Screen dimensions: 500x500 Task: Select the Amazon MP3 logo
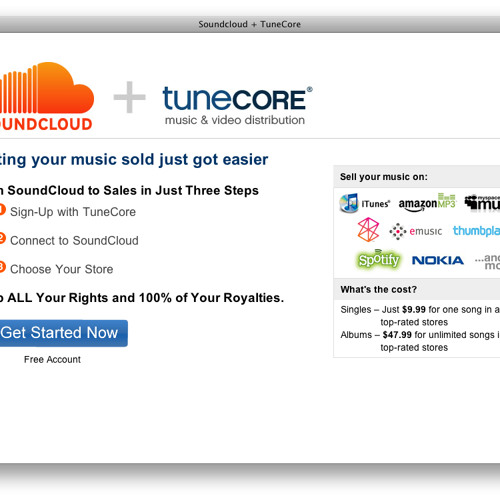click(x=427, y=202)
